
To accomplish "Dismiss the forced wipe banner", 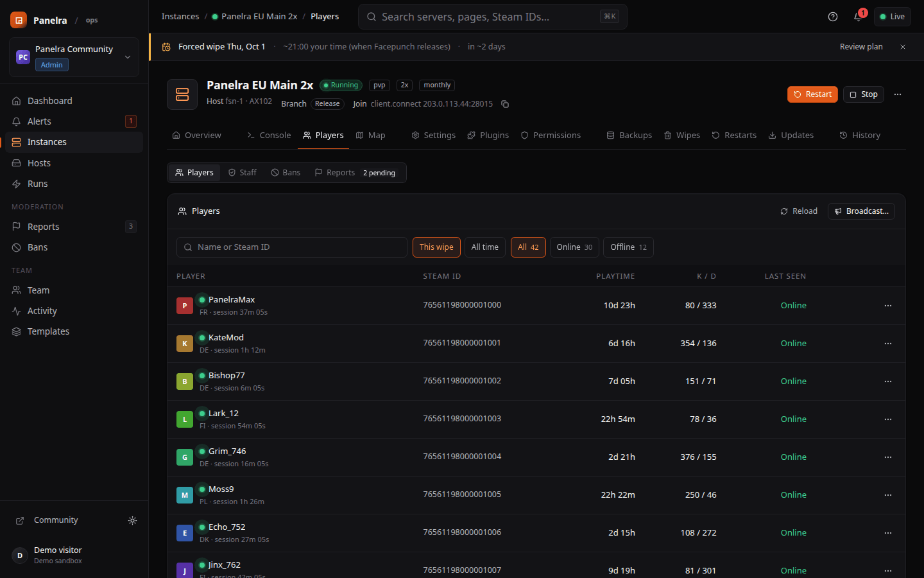I will tap(903, 47).
